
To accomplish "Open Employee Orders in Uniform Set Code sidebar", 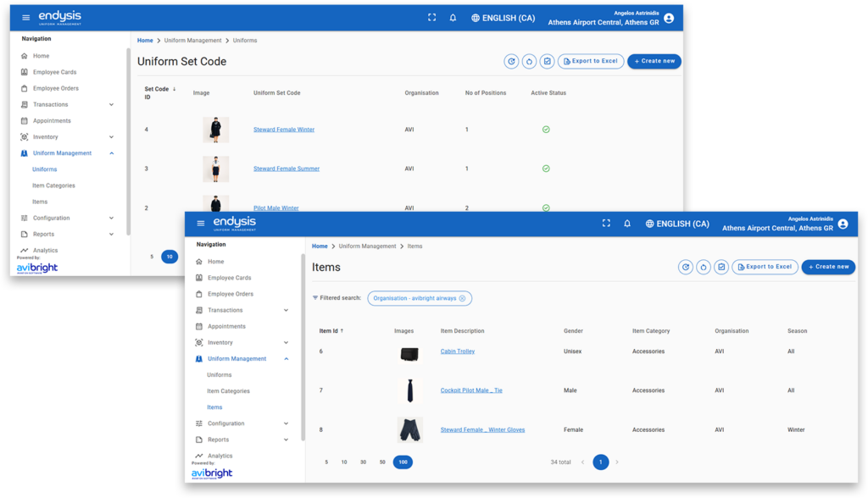I will point(55,89).
